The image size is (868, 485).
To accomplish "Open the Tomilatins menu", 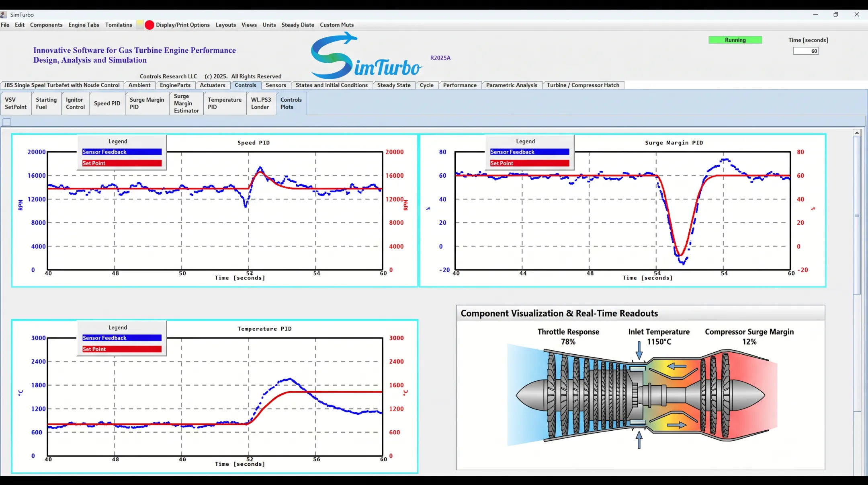I will (x=119, y=25).
